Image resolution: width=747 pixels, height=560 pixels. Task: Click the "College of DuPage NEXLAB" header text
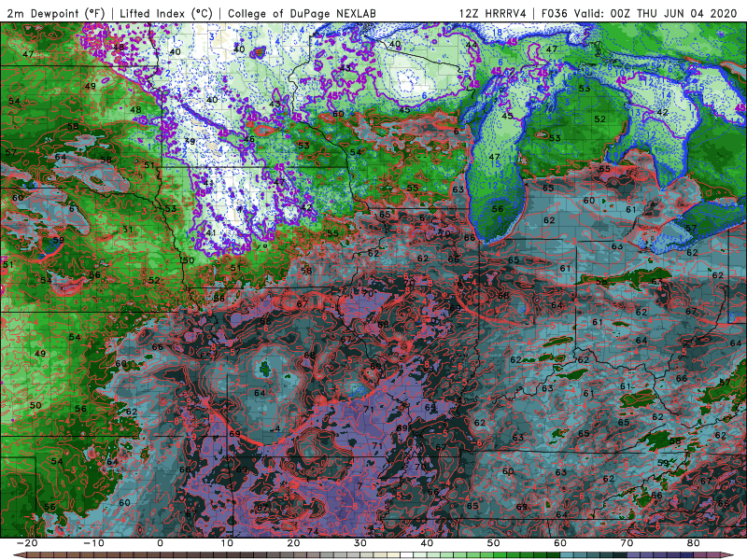click(302, 13)
